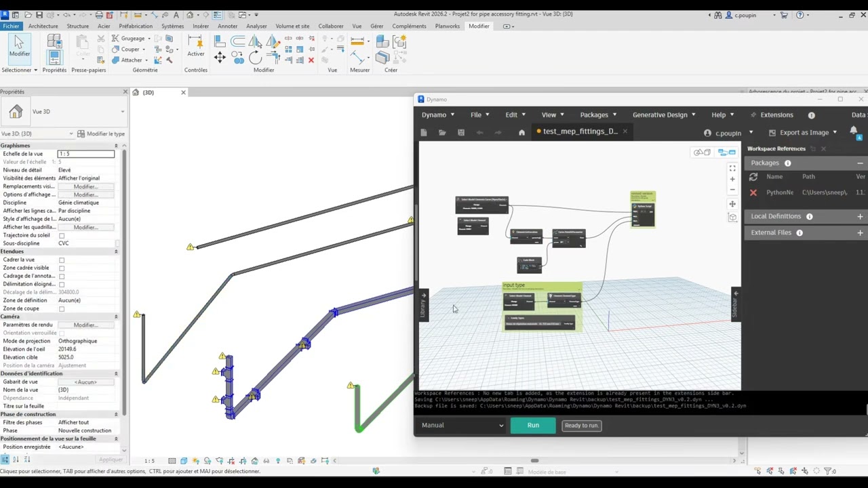The image size is (868, 488).
Task: Toggle Délimitation éloignée checkbox
Action: click(x=62, y=284)
